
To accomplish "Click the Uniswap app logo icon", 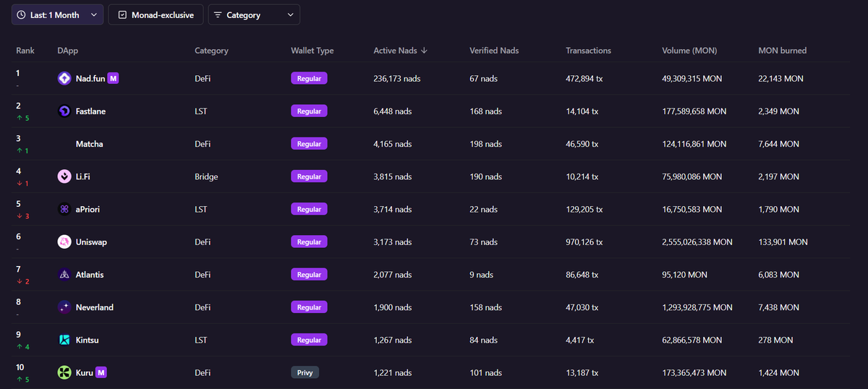I will [x=64, y=242].
